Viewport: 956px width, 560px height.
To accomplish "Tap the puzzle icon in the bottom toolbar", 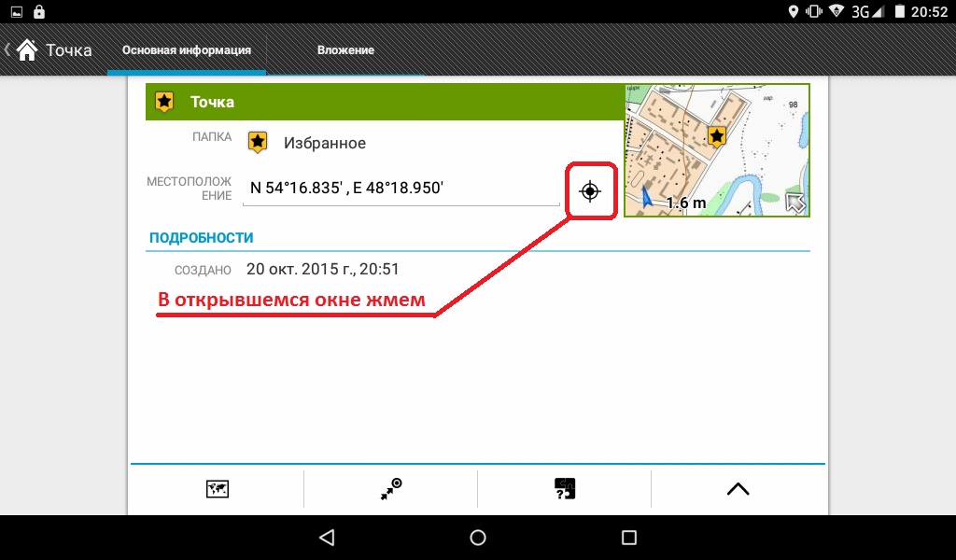I will point(564,489).
